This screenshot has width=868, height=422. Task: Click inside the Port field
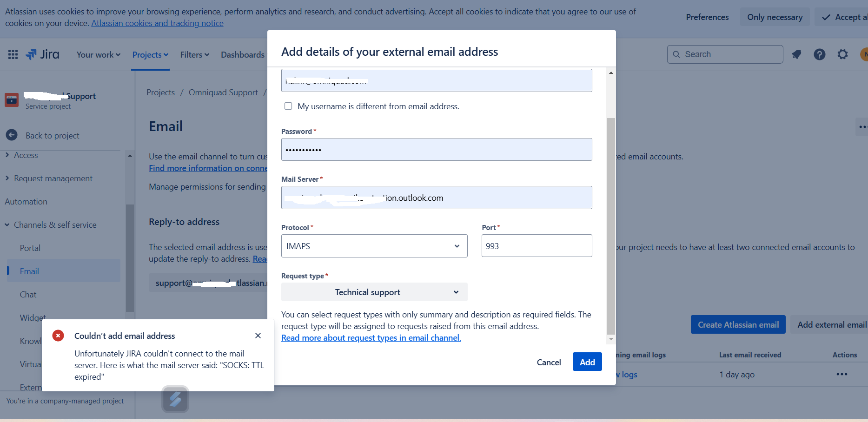[x=537, y=245]
